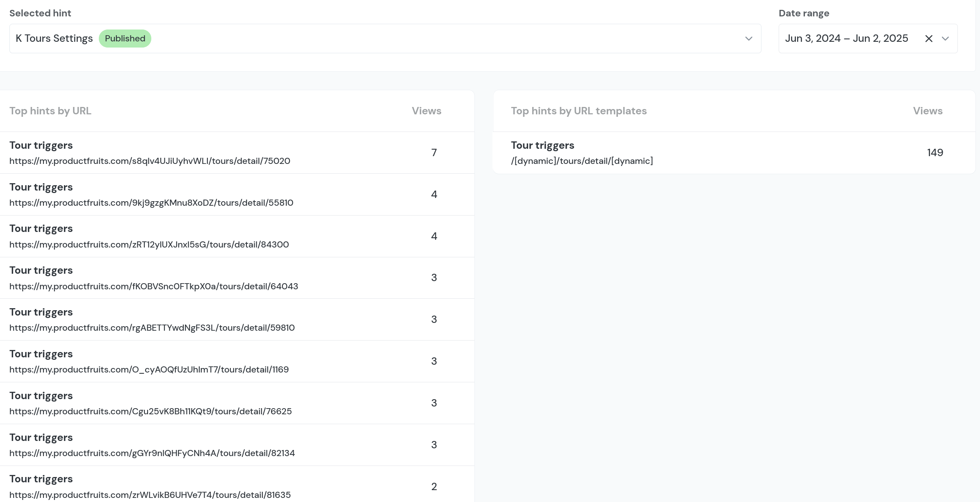Image resolution: width=980 pixels, height=502 pixels.
Task: Click the Top hints by URL header
Action: tap(50, 111)
